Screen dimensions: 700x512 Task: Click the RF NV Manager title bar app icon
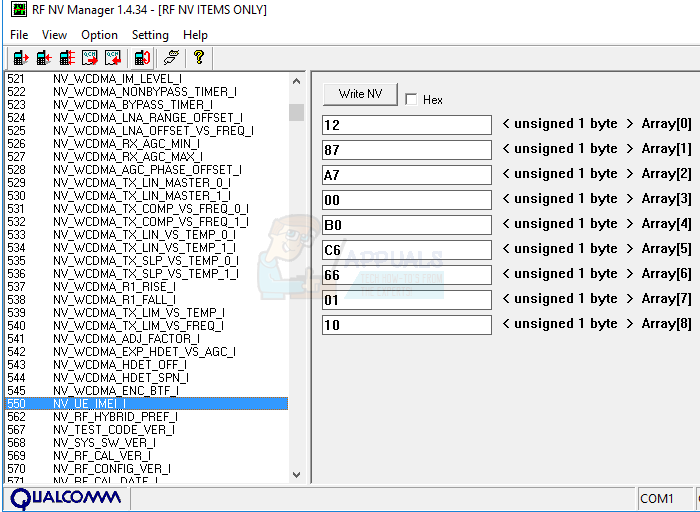point(19,9)
